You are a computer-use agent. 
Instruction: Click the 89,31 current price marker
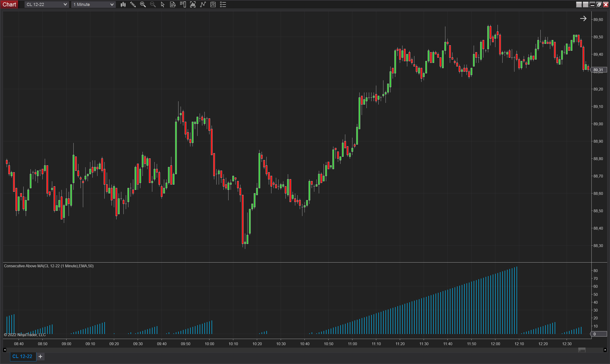(599, 70)
